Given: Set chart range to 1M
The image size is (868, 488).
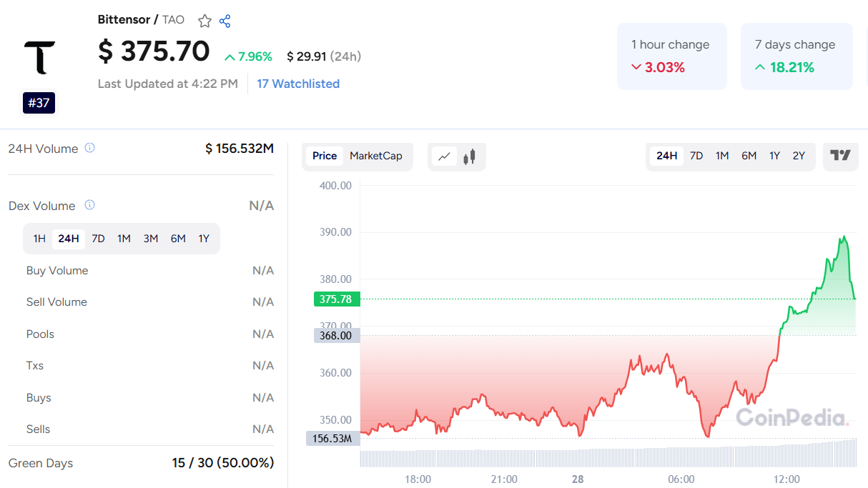Looking at the screenshot, I should [722, 156].
